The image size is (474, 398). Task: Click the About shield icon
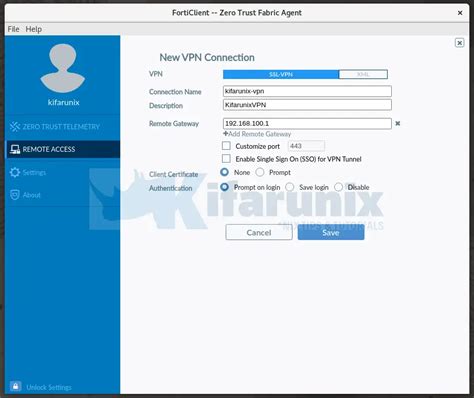(x=15, y=195)
